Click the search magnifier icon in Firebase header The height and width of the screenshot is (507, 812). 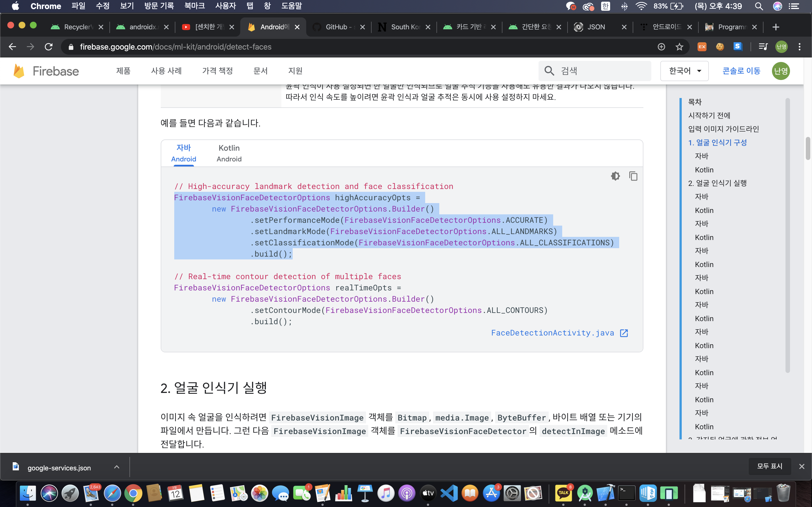click(x=549, y=71)
